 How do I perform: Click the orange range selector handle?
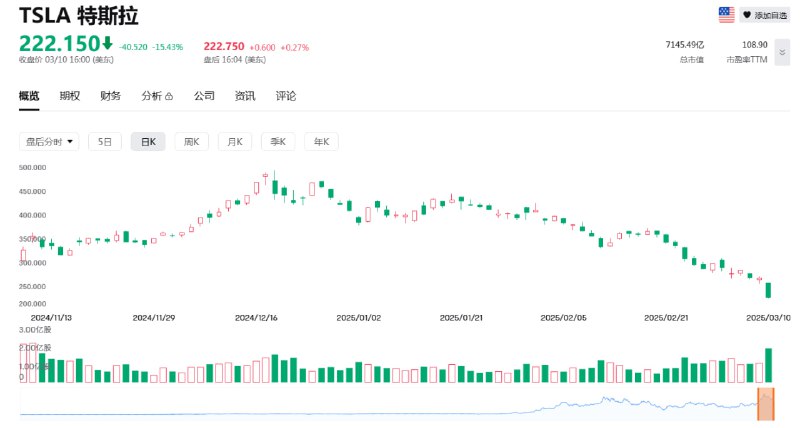pyautogui.click(x=766, y=404)
